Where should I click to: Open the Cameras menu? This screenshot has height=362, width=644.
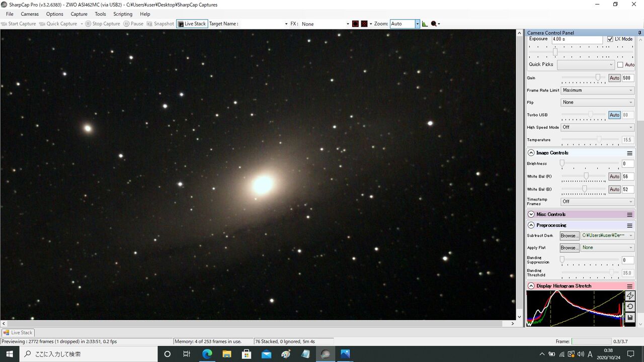[30, 14]
